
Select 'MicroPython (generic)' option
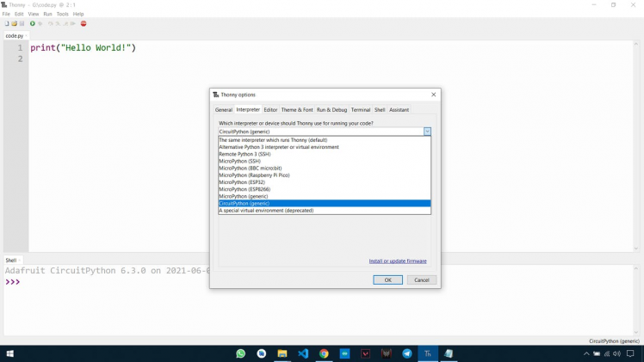325,196
